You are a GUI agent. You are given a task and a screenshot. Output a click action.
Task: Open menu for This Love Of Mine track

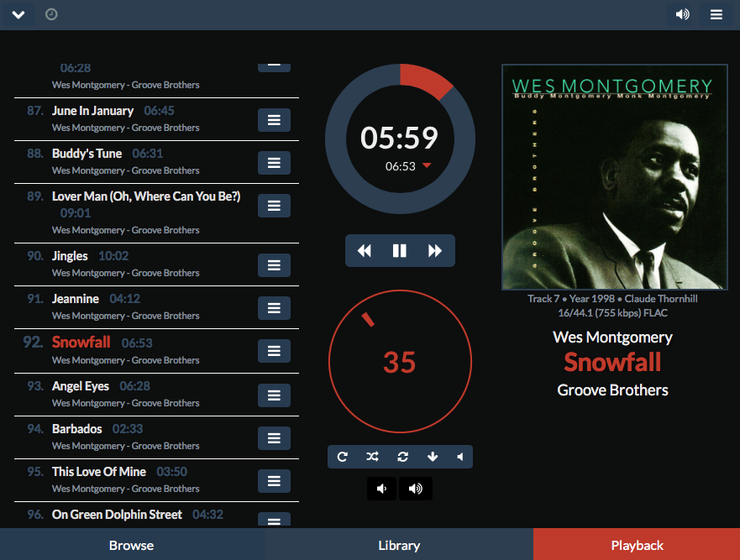pos(274,481)
